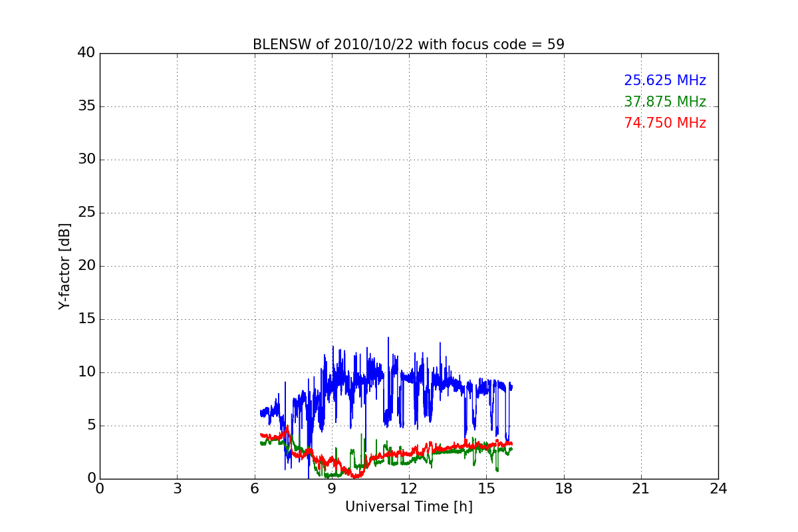Click the plot title "BLENSW of 2010/10/22 with focus code = 59"
Screen dimensions: 798x532
408,45
